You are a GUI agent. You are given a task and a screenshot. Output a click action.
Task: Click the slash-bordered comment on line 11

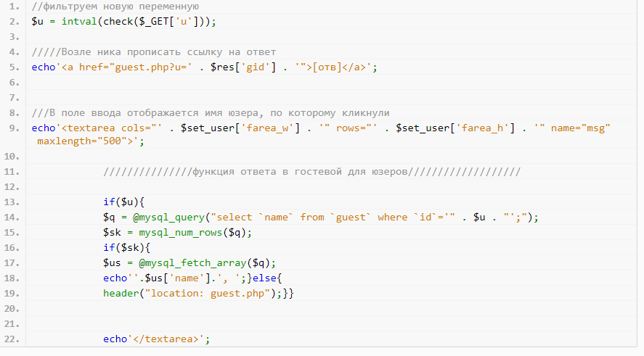pos(312,172)
